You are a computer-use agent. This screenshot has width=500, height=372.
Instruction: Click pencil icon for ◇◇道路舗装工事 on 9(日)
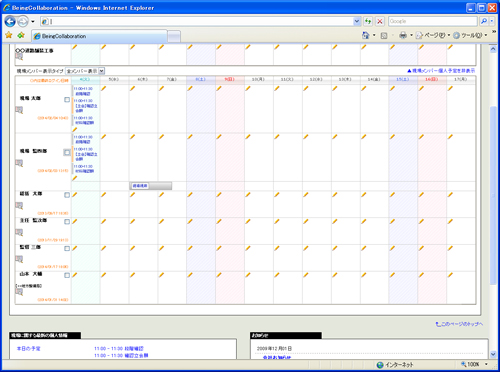point(219,47)
